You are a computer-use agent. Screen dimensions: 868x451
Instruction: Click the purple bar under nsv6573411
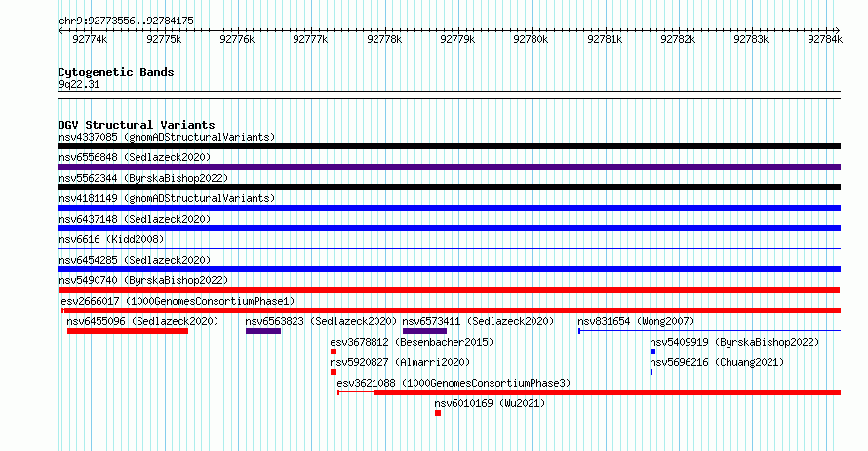coord(424,331)
